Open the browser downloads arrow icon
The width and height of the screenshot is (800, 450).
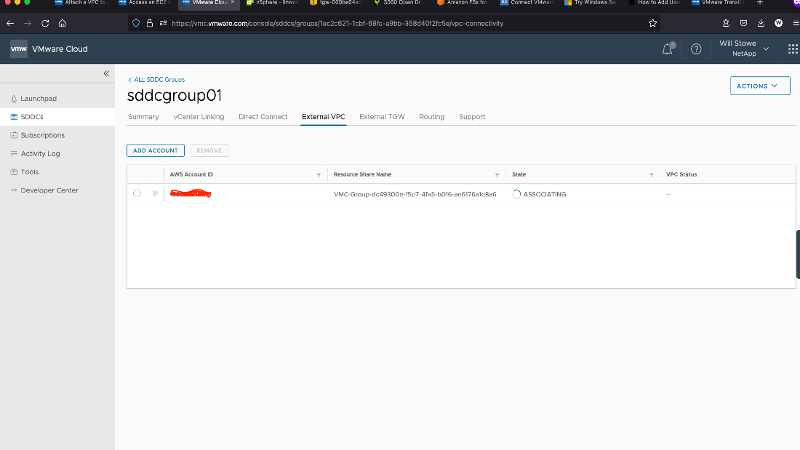coord(761,23)
